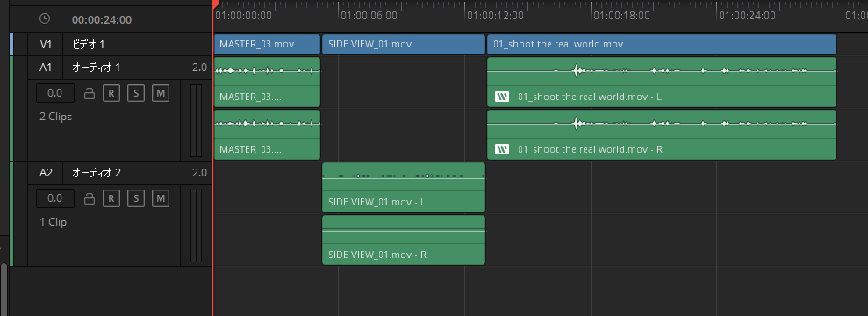
Task: Solo the A1 audio track
Action: tap(136, 94)
